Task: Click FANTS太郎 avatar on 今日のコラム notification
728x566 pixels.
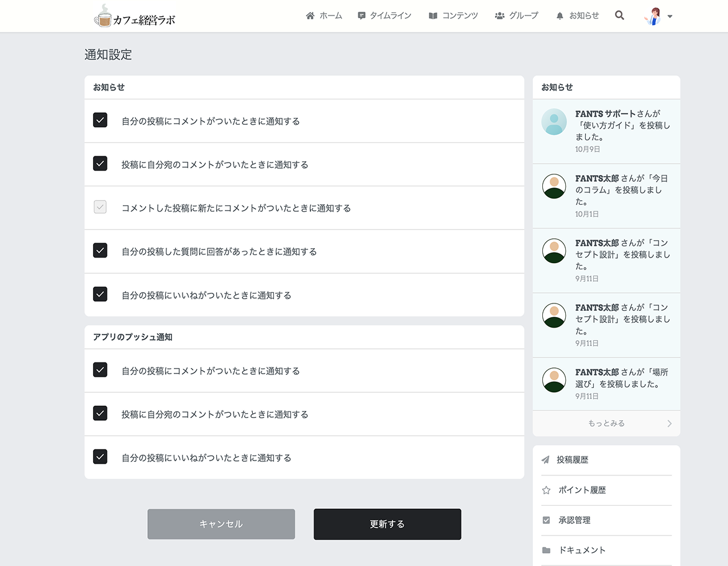Action: tap(554, 186)
